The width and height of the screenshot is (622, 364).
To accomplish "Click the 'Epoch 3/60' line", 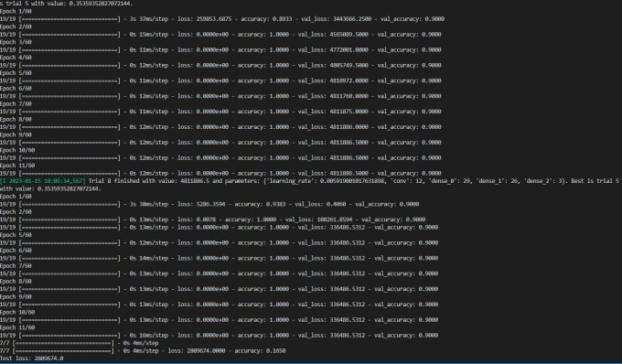I will [x=16, y=42].
